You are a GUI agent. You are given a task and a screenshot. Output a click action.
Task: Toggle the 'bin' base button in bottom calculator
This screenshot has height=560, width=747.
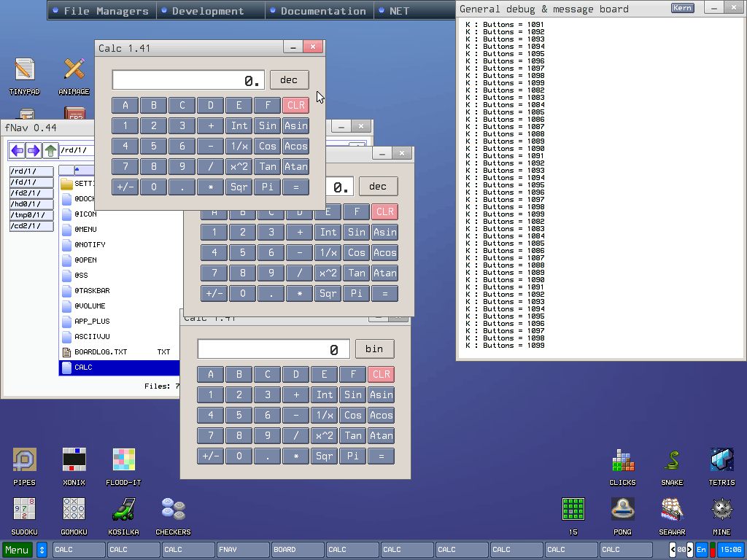(x=374, y=349)
